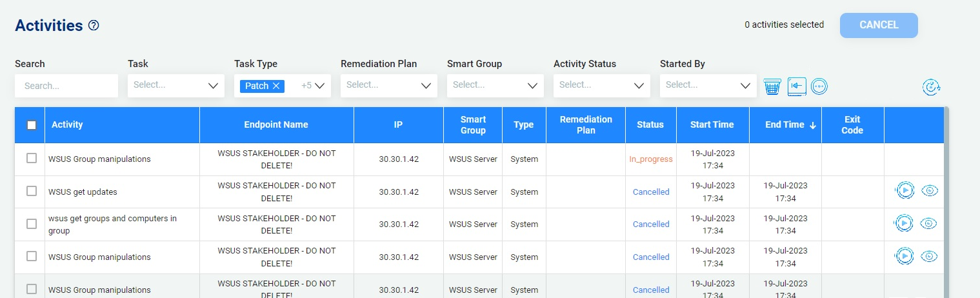
Task: Toggle the select-all checkbox in table header
Action: point(32,125)
